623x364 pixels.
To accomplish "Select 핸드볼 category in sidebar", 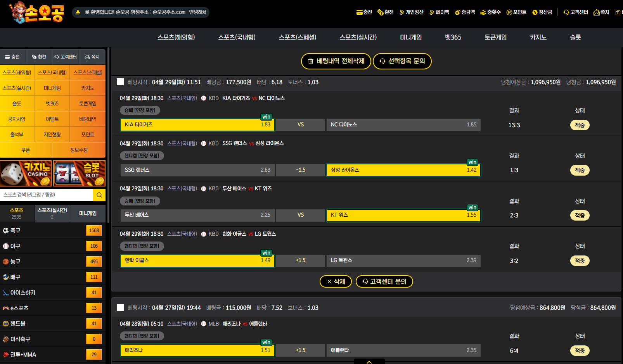I will 53,324.
